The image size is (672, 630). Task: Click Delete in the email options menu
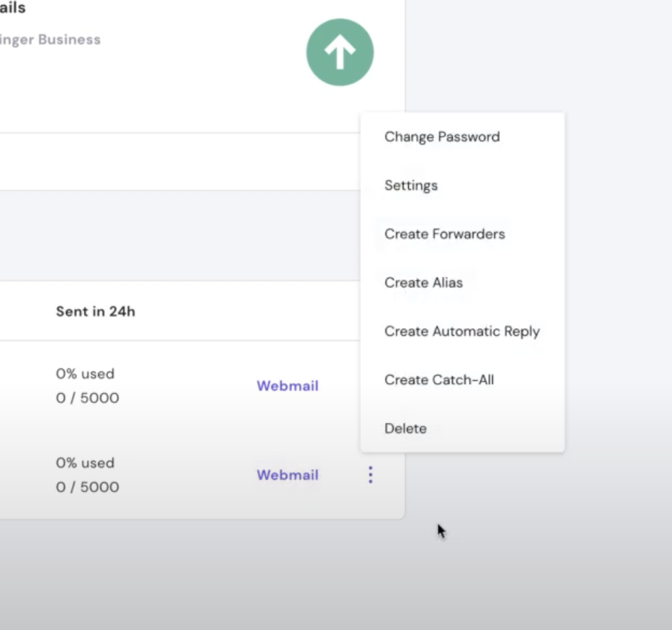click(406, 428)
